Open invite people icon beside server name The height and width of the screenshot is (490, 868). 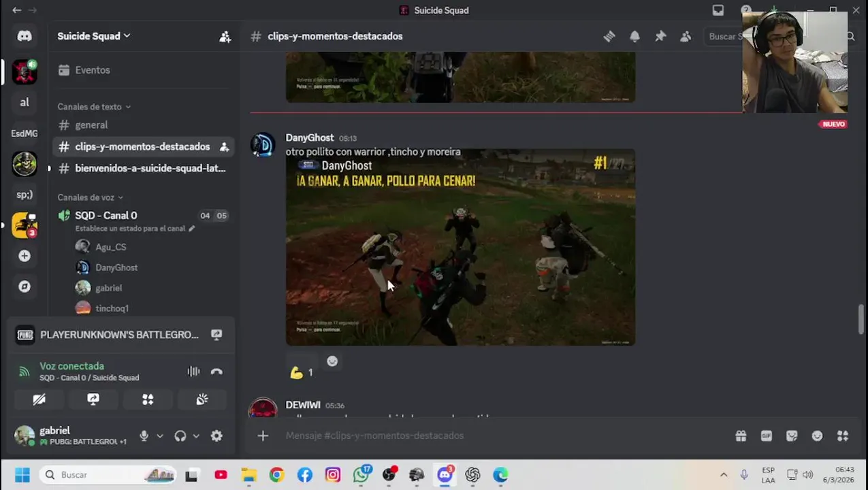[225, 37]
